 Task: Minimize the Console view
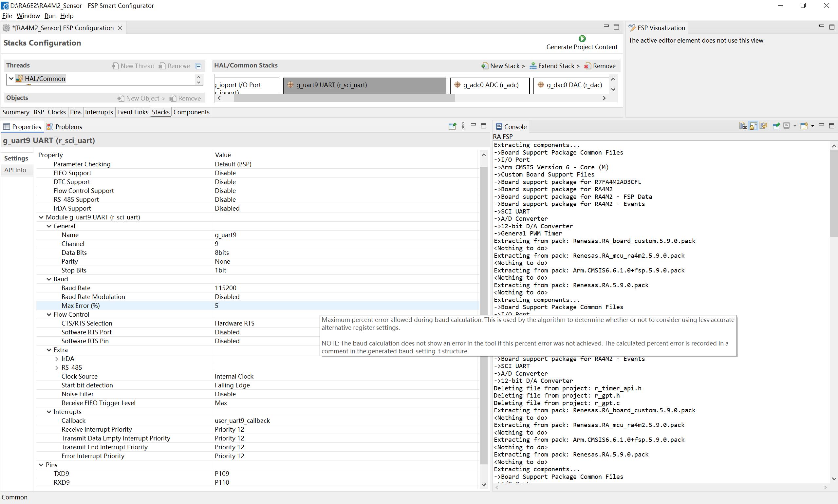point(821,125)
